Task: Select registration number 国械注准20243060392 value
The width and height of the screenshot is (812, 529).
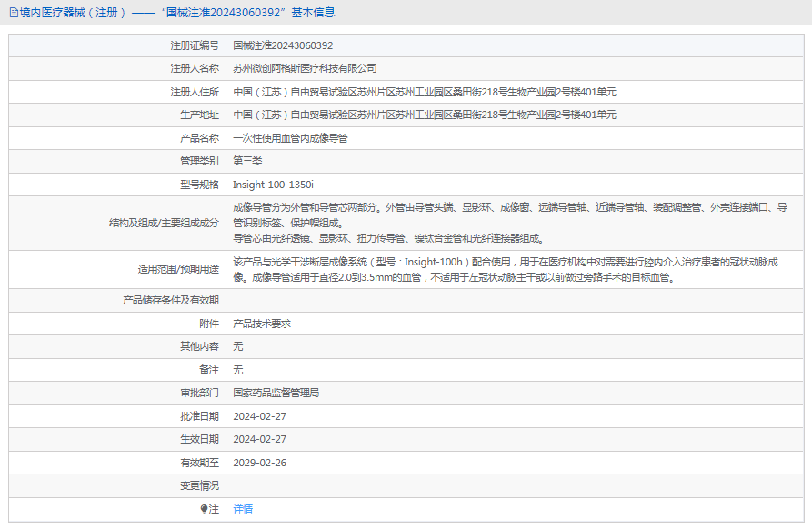Action: click(x=283, y=45)
